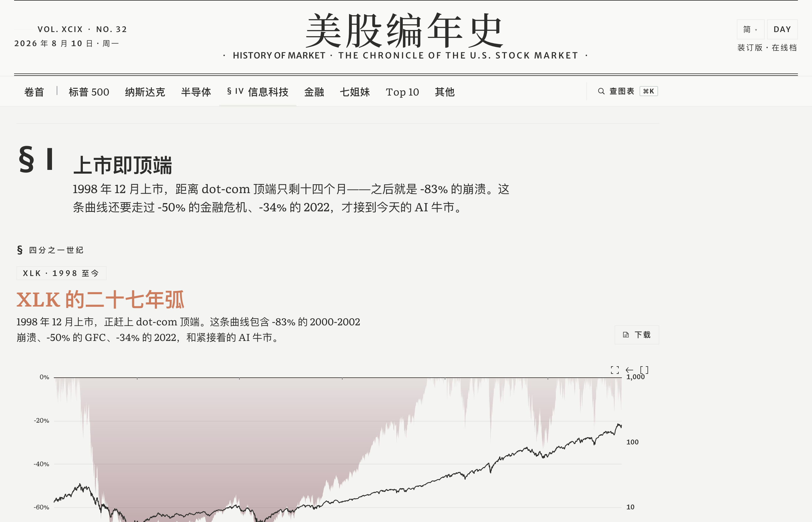Click the -20% axis label
The width and height of the screenshot is (812, 522).
coord(41,421)
